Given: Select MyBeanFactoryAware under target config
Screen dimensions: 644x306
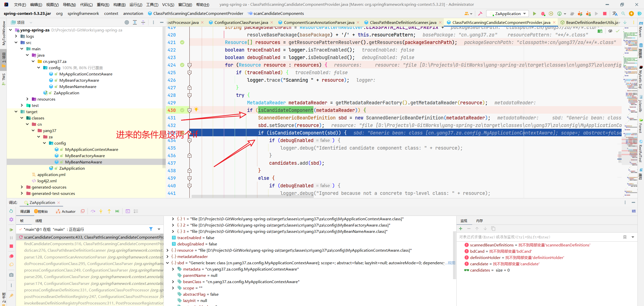Looking at the screenshot, I should pyautogui.click(x=85, y=156).
